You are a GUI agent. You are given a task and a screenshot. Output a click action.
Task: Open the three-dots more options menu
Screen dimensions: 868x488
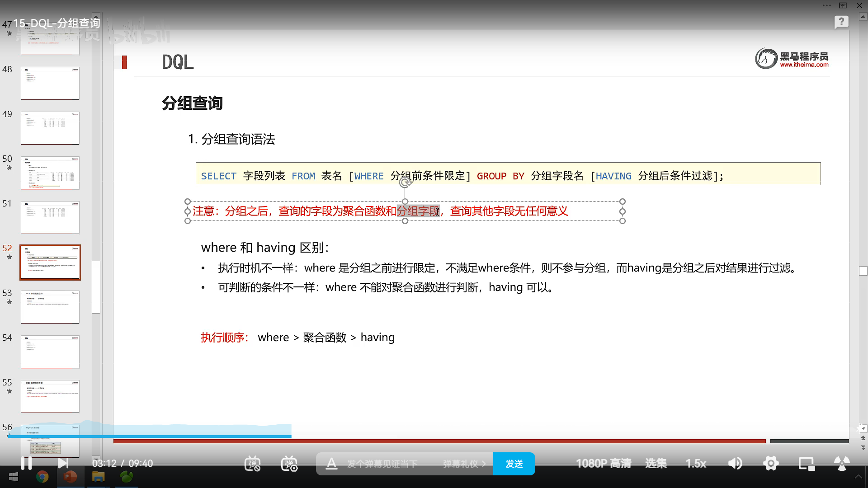(x=827, y=5)
